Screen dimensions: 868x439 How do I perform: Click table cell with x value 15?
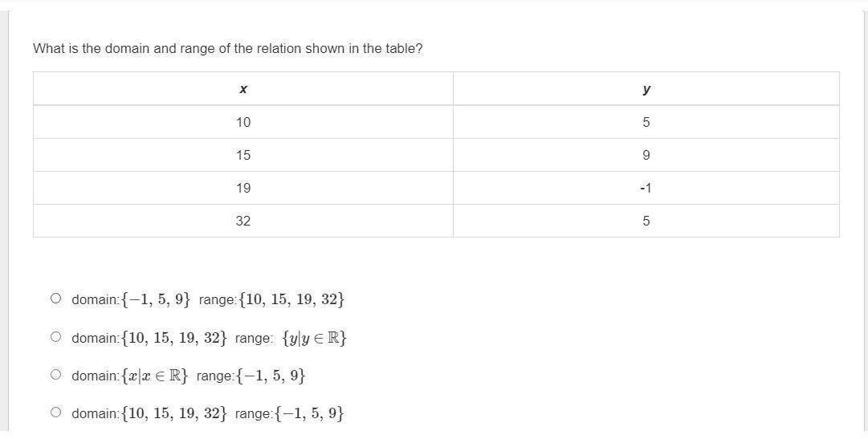coord(243,155)
